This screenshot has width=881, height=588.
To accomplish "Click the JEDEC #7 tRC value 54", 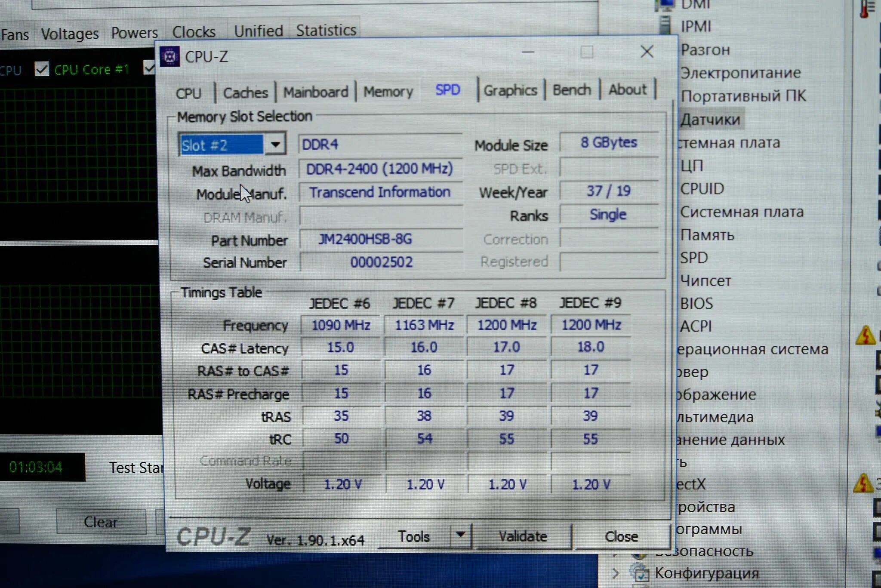I will click(x=424, y=438).
